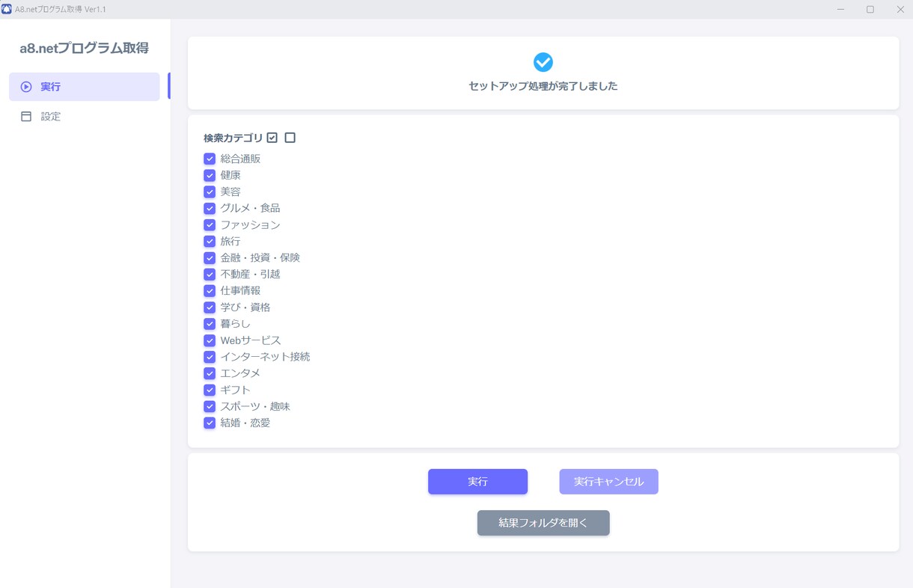Click the セットアップ処理が完了しました message
The height and width of the screenshot is (588, 913).
543,86
